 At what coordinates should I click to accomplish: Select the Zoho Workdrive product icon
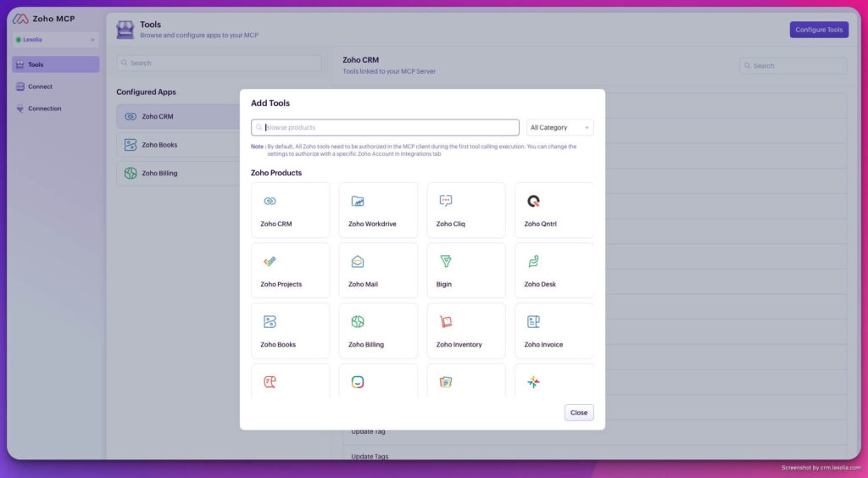358,202
